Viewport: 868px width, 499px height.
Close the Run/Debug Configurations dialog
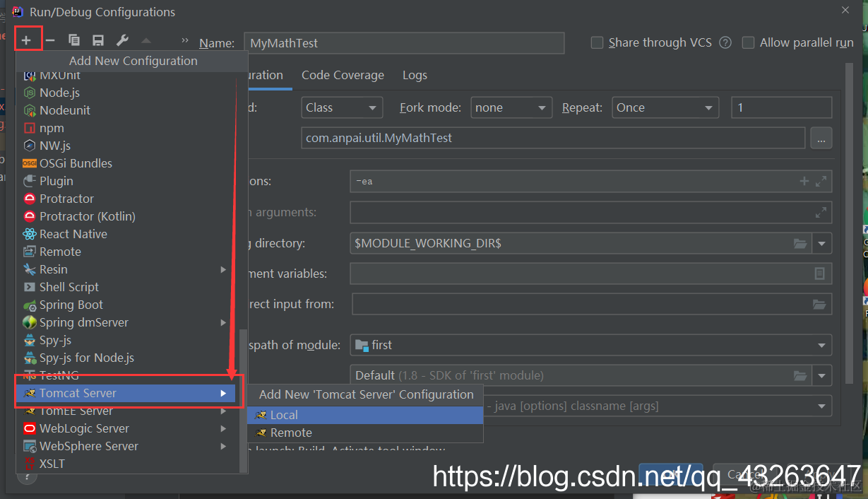[845, 10]
